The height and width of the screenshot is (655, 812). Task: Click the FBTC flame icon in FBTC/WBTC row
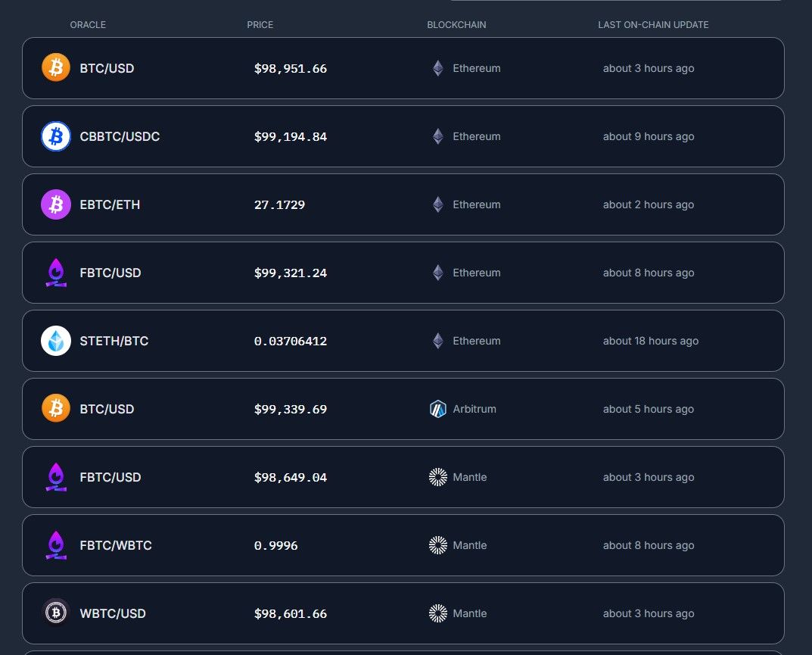point(56,545)
